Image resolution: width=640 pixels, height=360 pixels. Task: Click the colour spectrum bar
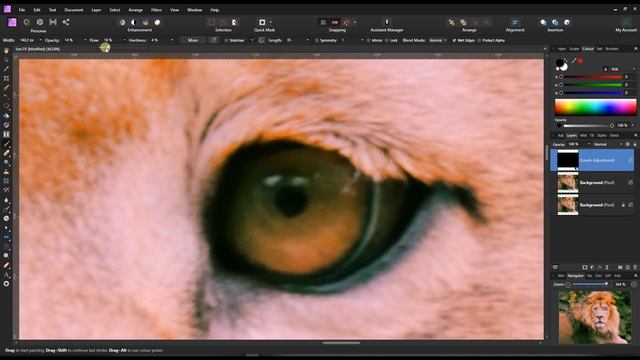(x=595, y=107)
